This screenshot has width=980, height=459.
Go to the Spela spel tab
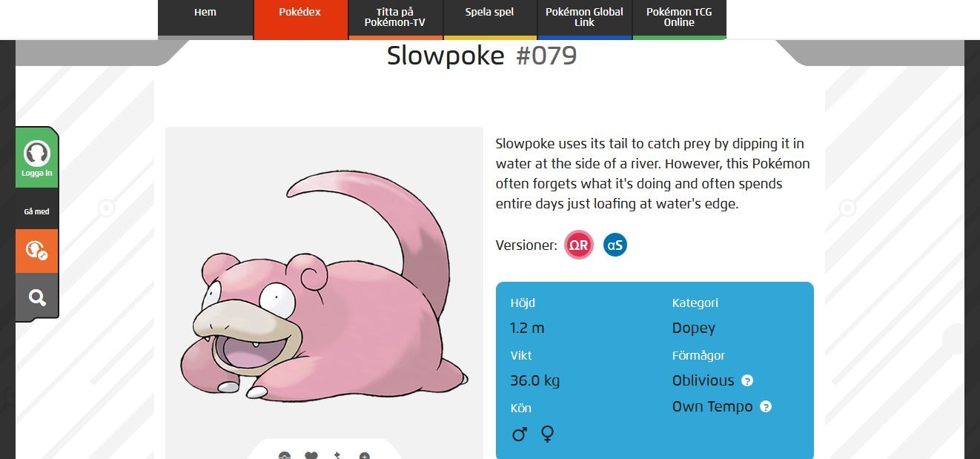[489, 13]
